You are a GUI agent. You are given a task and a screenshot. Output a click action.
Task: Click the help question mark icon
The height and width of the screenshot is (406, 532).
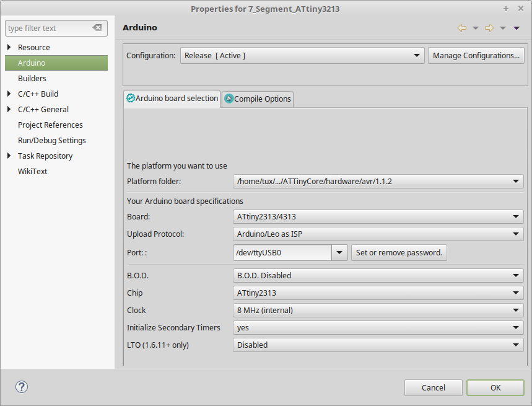22,387
